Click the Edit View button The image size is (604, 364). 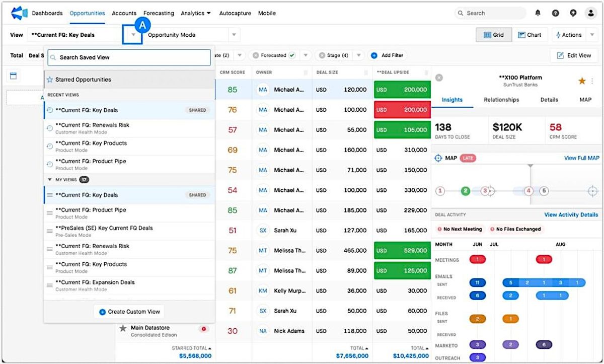pos(574,55)
